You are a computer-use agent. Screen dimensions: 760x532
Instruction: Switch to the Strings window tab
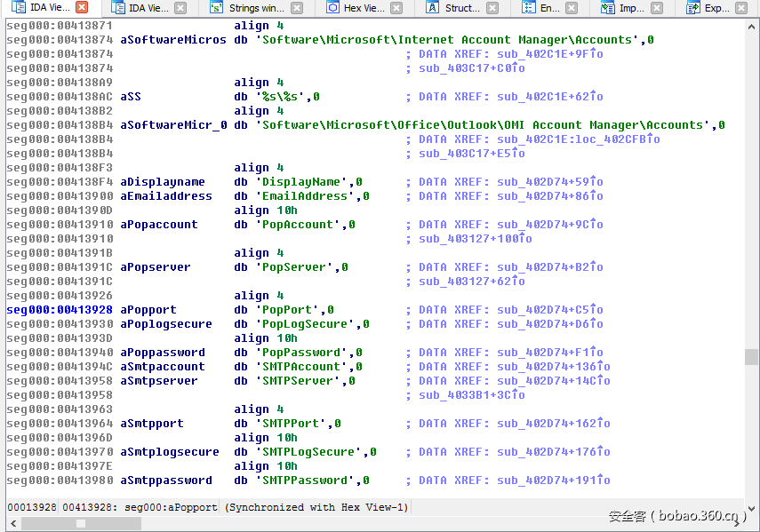click(x=256, y=8)
